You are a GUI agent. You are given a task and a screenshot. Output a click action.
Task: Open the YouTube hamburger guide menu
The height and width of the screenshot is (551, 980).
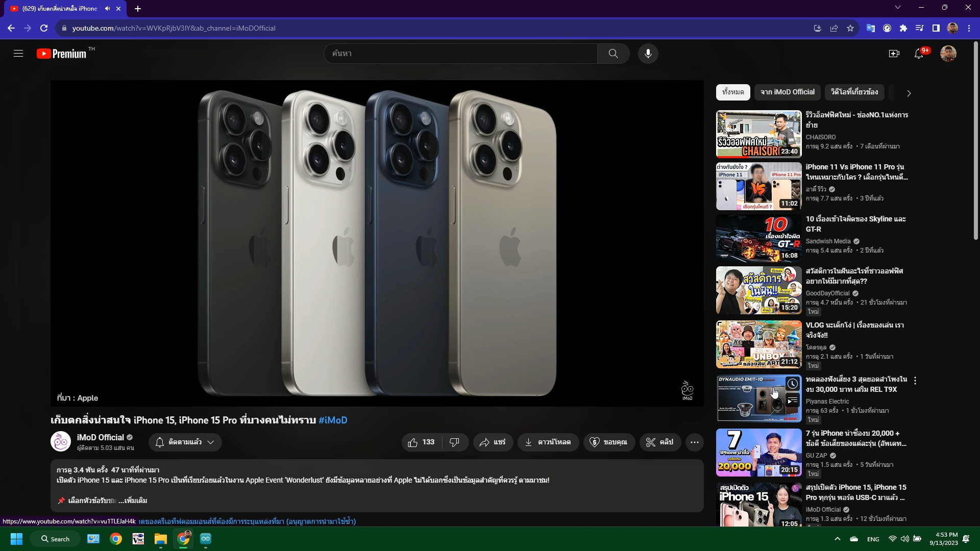pyautogui.click(x=18, y=54)
